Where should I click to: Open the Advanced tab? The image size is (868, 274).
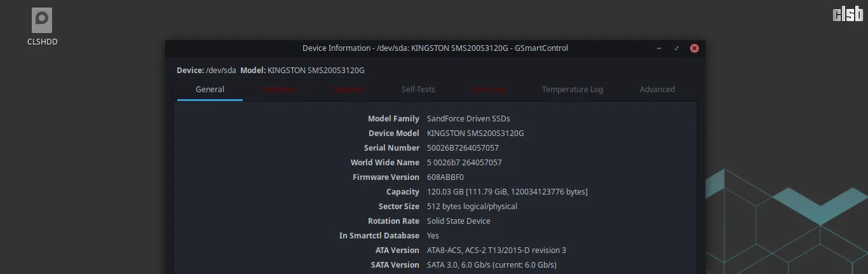coord(657,90)
